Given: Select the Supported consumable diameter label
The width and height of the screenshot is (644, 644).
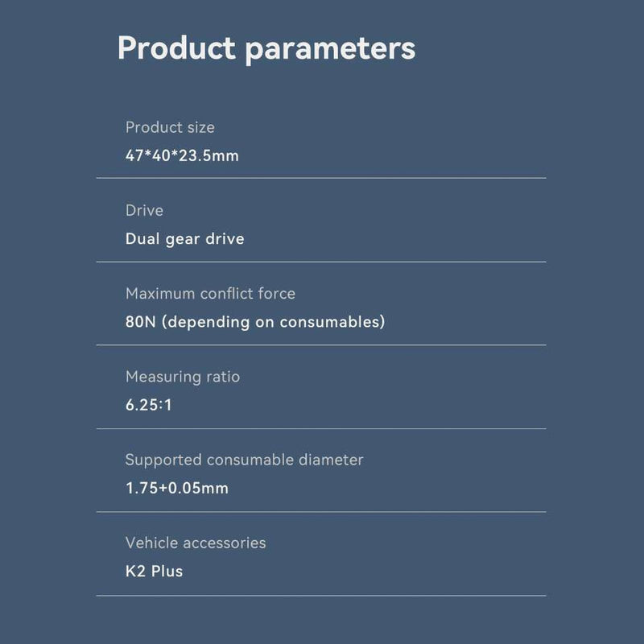Looking at the screenshot, I should [x=245, y=460].
